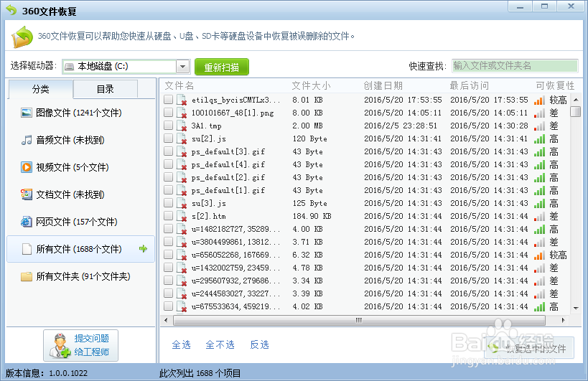Viewport: 588px width, 381px height.
Task: Click the file icon for su[2].js
Action: point(182,139)
